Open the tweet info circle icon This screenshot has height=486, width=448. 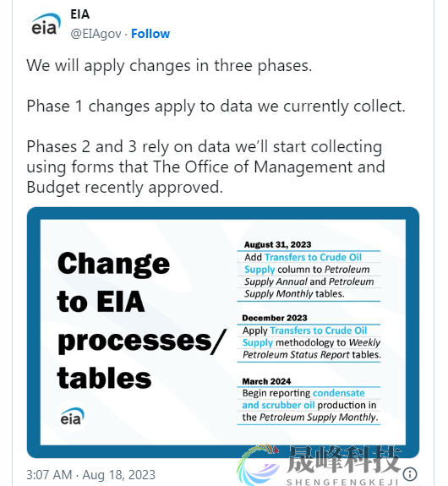click(x=410, y=474)
